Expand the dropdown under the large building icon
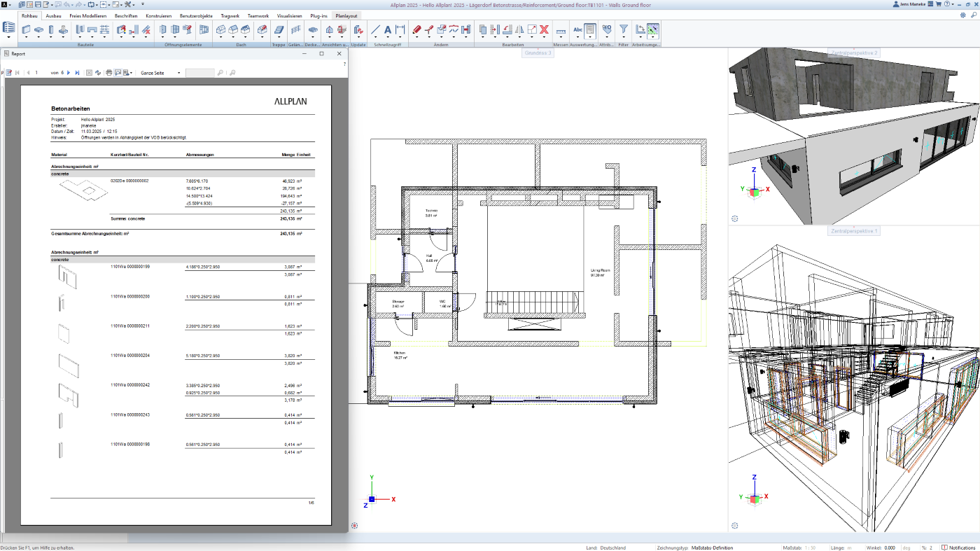Image resolution: width=980 pixels, height=551 pixels. point(8,37)
